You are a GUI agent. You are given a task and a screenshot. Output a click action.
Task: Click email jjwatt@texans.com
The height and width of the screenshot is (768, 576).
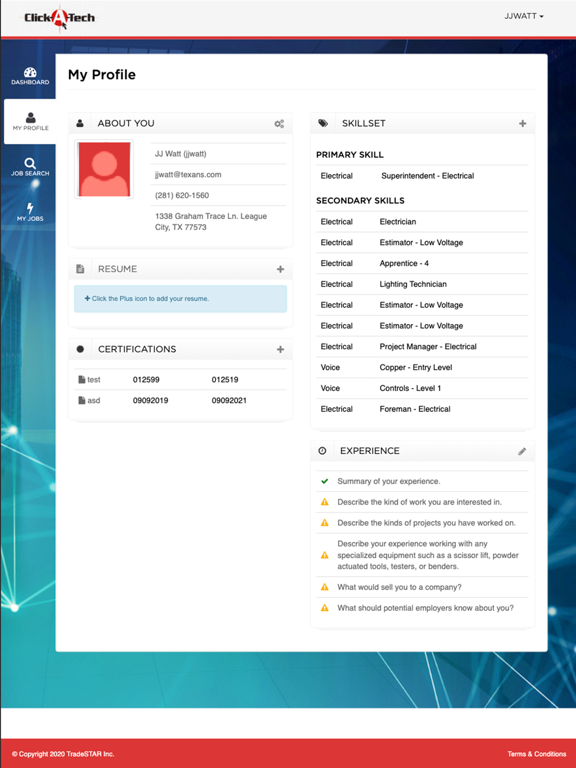tap(188, 174)
